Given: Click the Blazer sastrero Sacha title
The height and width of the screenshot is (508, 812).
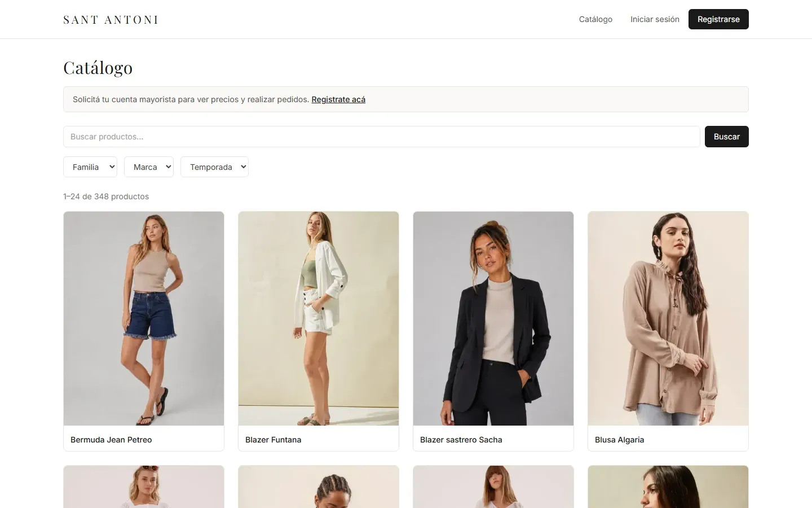Looking at the screenshot, I should [461, 440].
